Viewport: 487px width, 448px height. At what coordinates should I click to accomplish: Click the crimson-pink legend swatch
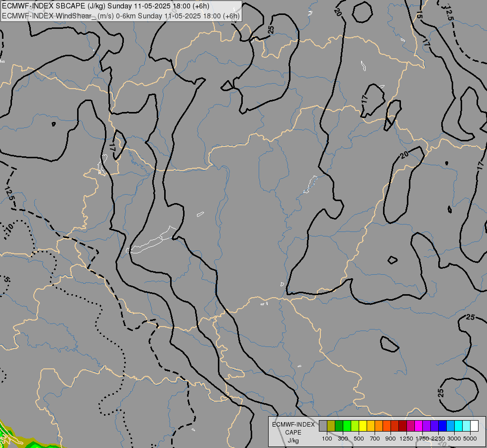410,426
